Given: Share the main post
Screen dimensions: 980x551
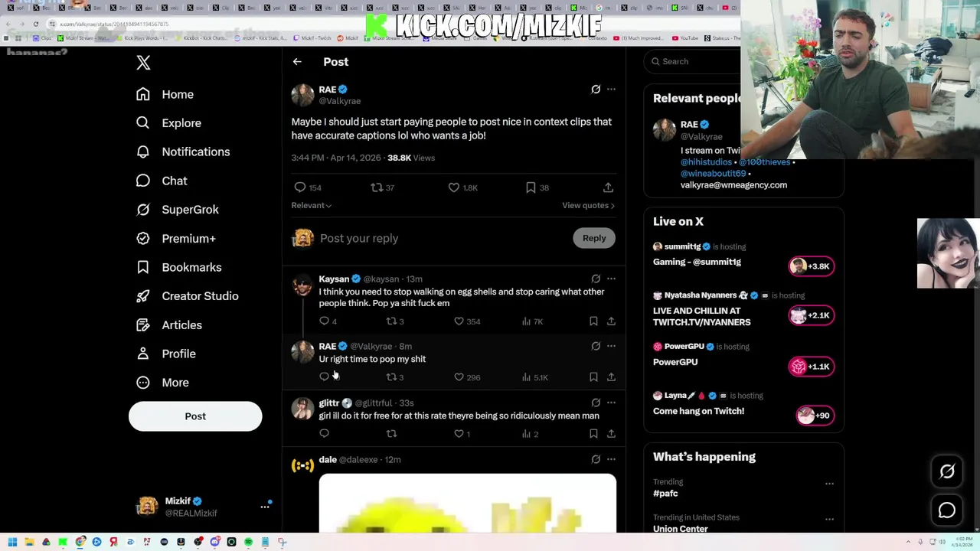Looking at the screenshot, I should coord(608,187).
